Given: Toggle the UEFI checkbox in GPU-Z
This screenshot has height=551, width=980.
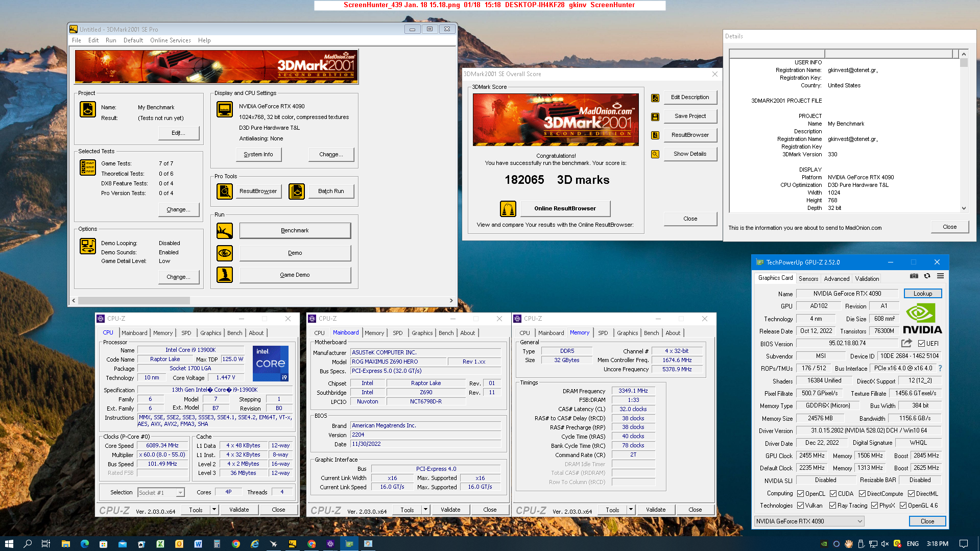Looking at the screenshot, I should pyautogui.click(x=921, y=344).
